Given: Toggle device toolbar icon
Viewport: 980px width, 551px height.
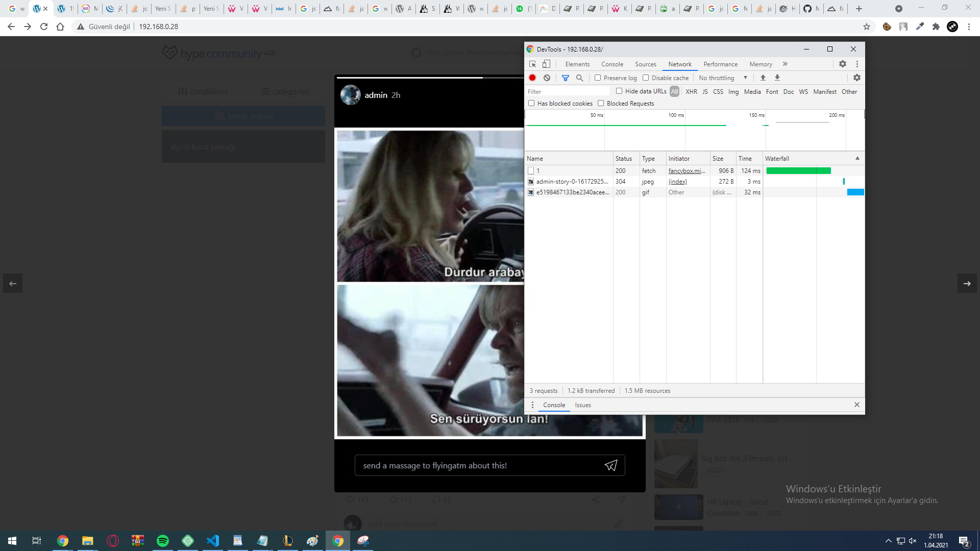Looking at the screenshot, I should tap(546, 64).
